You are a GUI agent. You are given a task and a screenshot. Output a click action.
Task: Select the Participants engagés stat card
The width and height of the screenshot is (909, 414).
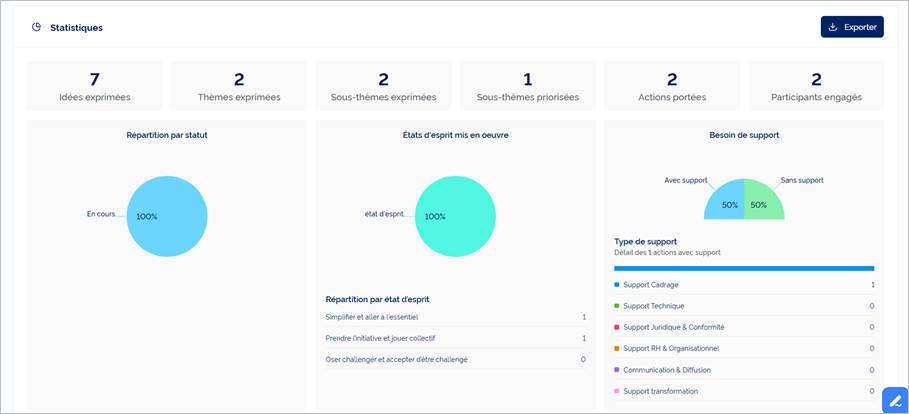(x=816, y=86)
